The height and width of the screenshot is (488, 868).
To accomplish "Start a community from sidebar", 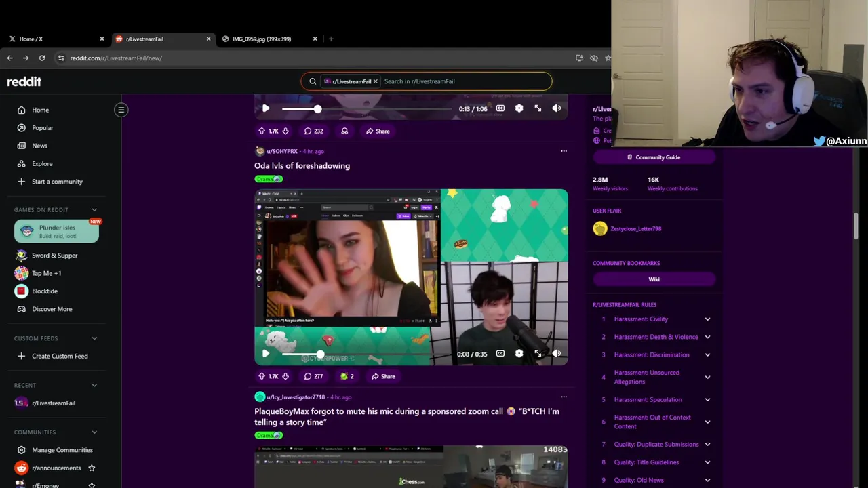I will pos(56,182).
